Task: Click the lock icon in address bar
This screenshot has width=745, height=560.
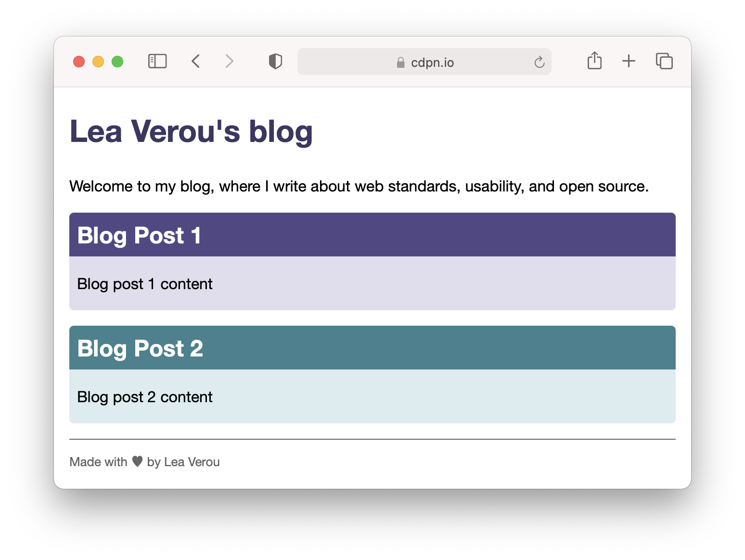Action: tap(400, 63)
